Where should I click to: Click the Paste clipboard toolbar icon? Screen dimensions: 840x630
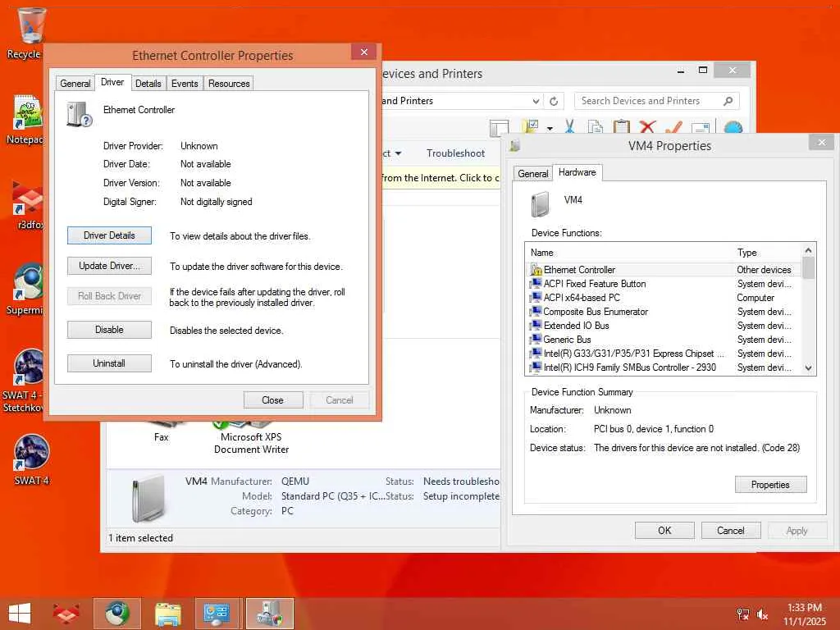click(x=621, y=127)
